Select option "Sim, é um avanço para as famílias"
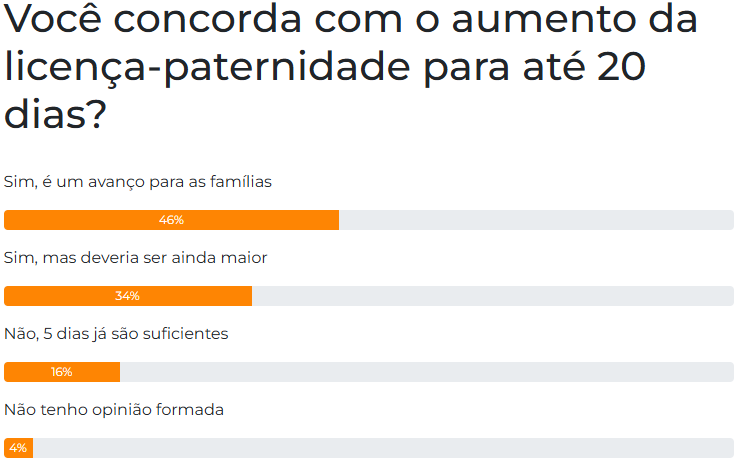The image size is (738, 469). point(138,182)
